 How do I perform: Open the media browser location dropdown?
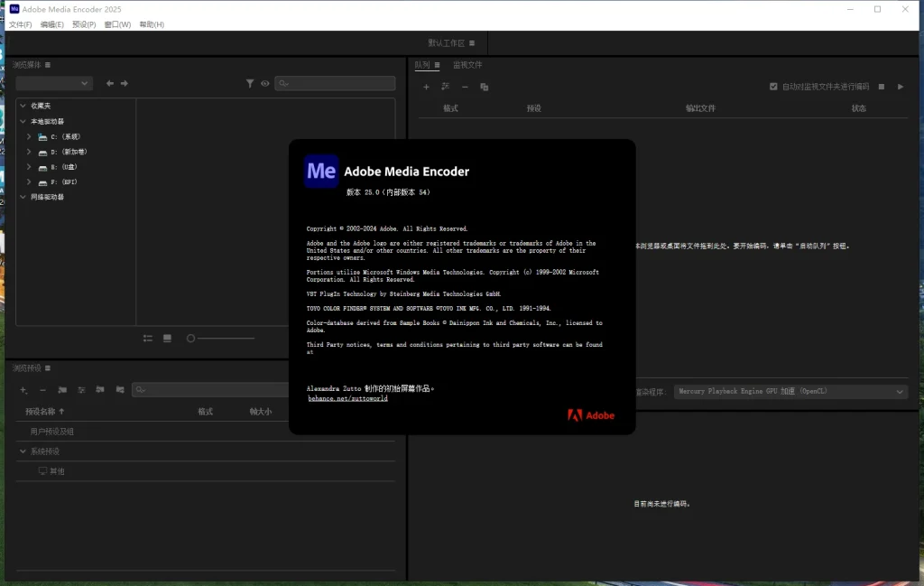[53, 84]
